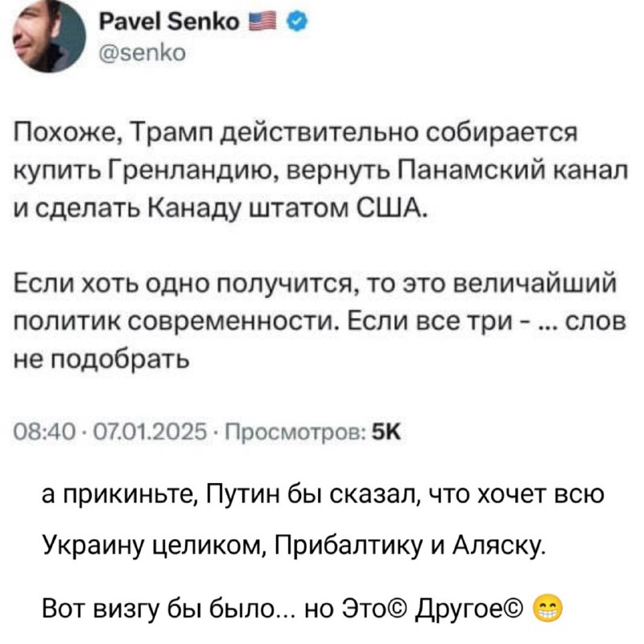
Task: Click the grinning face emoji ending the comment
Action: click(547, 609)
